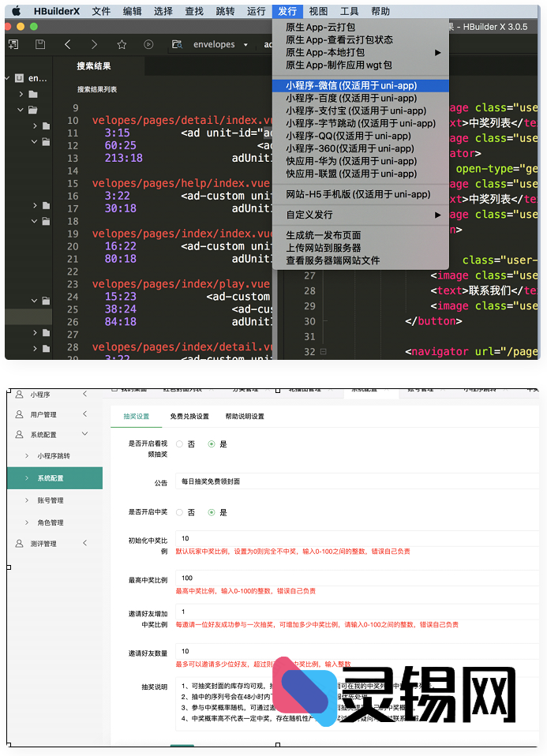Screen dimensions: 547x756
Task: Go back with the left arrow icon
Action: (x=68, y=45)
